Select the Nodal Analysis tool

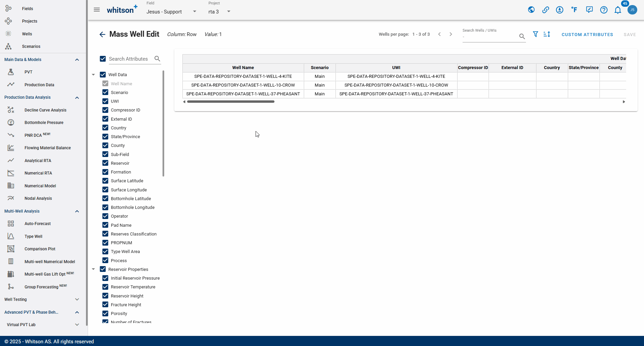click(x=38, y=198)
